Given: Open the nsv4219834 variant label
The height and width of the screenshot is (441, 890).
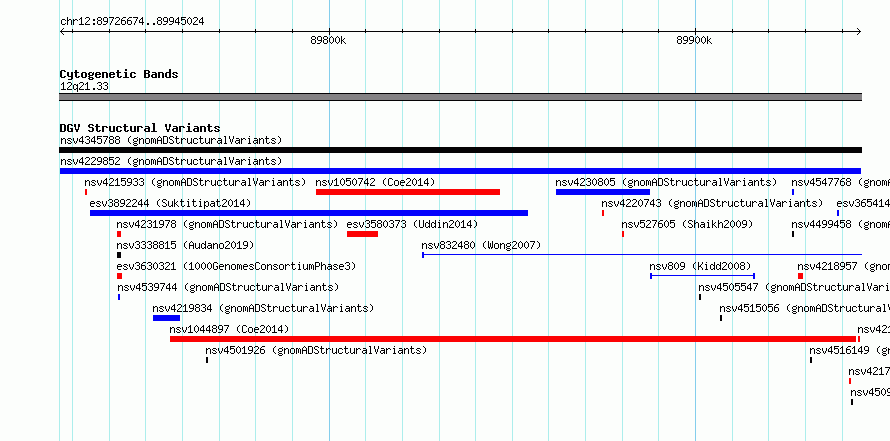Looking at the screenshot, I should [x=263, y=308].
